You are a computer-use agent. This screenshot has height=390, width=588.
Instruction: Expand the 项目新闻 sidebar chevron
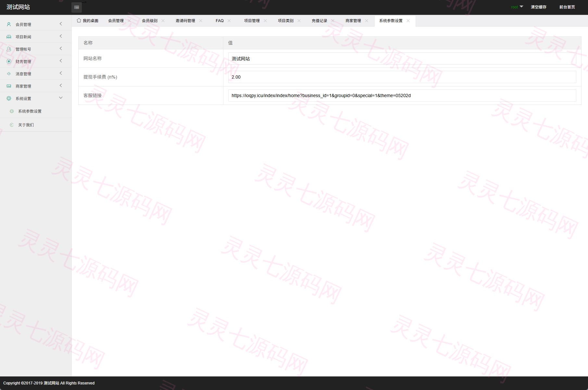(61, 36)
